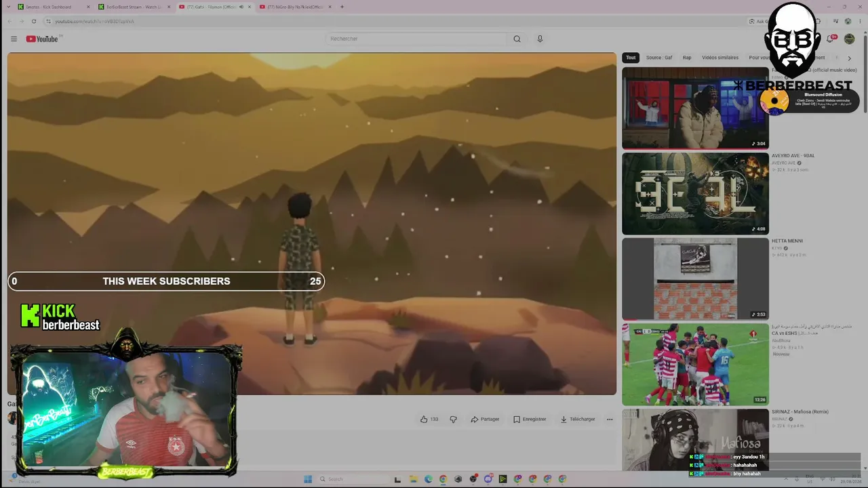Open the 9BAL video thumbnail

695,193
